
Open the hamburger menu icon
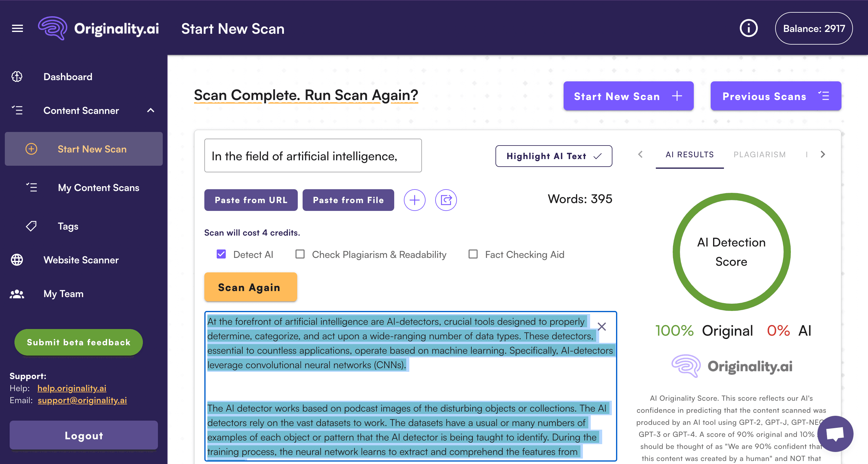coord(17,29)
